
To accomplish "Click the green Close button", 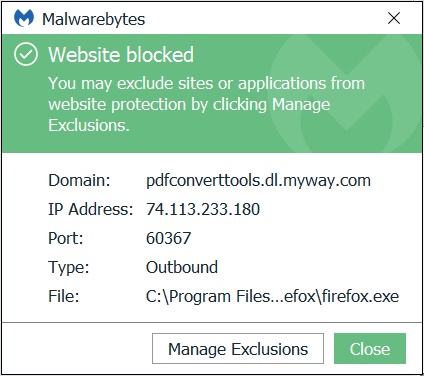I will tap(370, 349).
